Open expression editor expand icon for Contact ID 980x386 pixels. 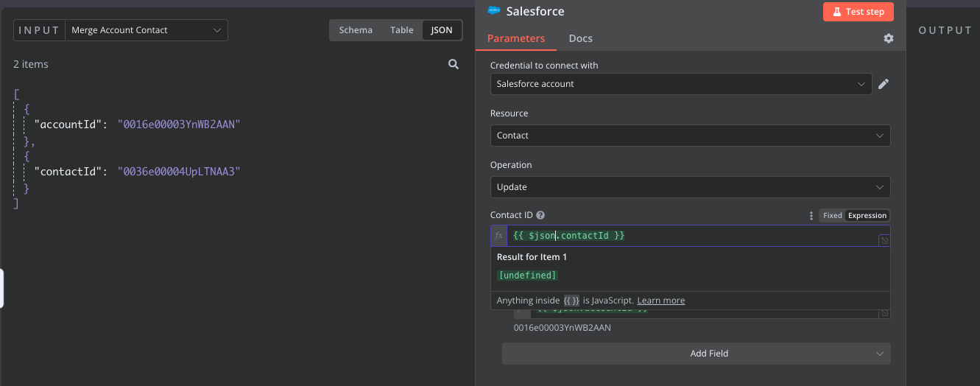pyautogui.click(x=884, y=240)
